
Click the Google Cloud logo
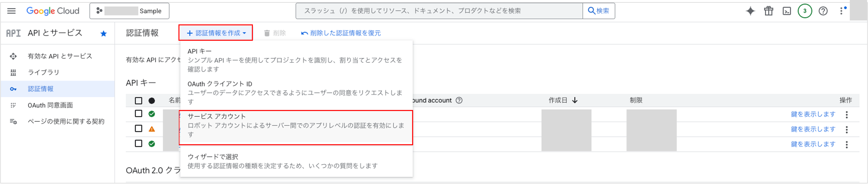[53, 11]
